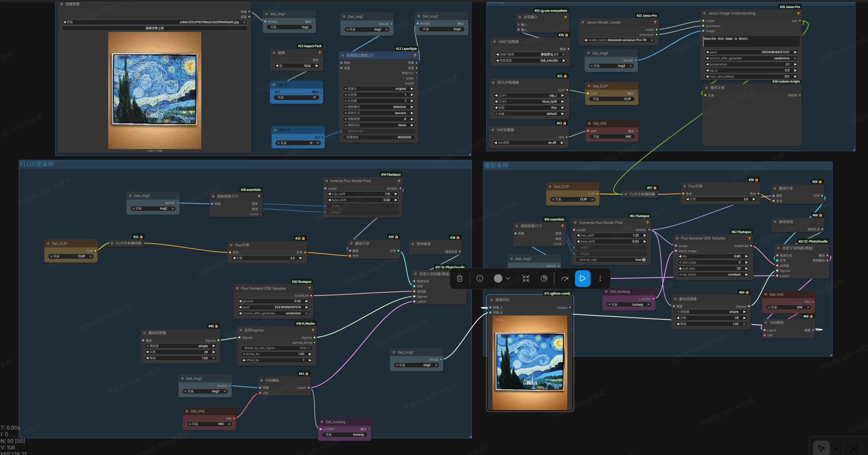The image size is (868, 455).
Task: Click the top_p 0.9 value field
Action: coord(751,71)
